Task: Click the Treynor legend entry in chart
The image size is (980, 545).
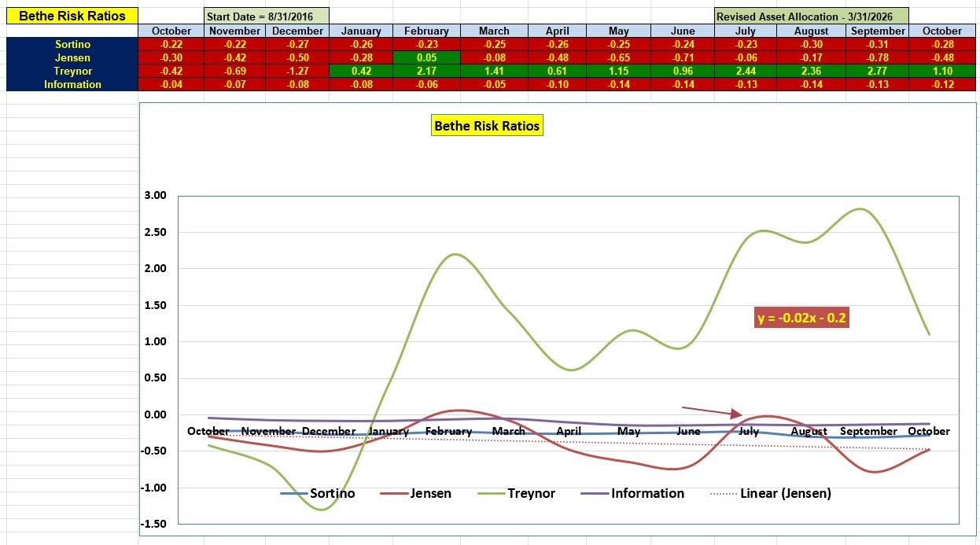Action: [x=516, y=493]
